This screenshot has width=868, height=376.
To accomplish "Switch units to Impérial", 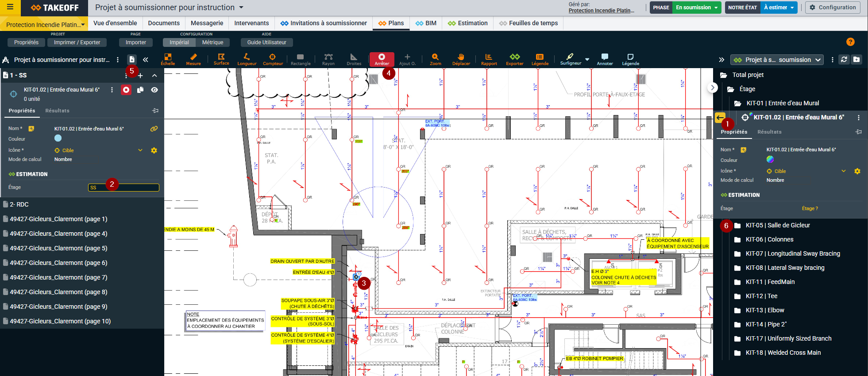I will [179, 42].
